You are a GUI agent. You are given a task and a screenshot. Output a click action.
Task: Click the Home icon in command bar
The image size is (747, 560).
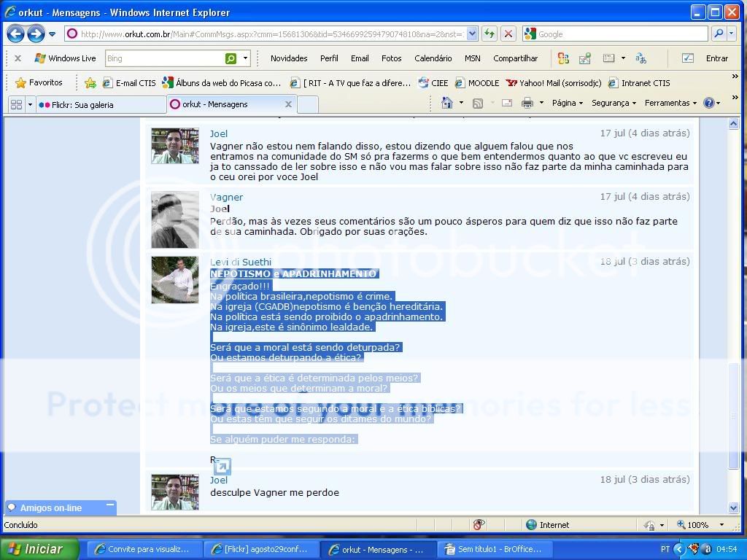pyautogui.click(x=447, y=104)
